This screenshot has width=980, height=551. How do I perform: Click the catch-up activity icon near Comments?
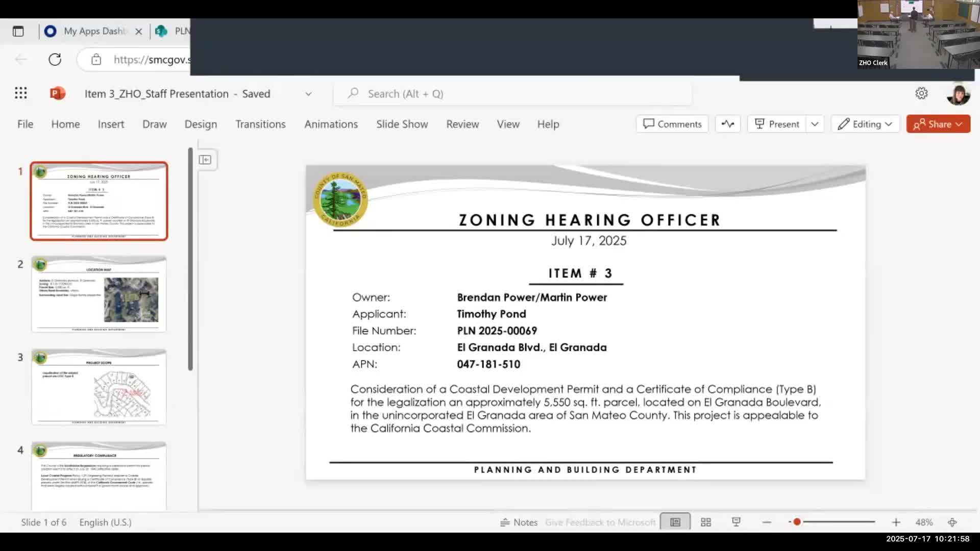(x=727, y=124)
